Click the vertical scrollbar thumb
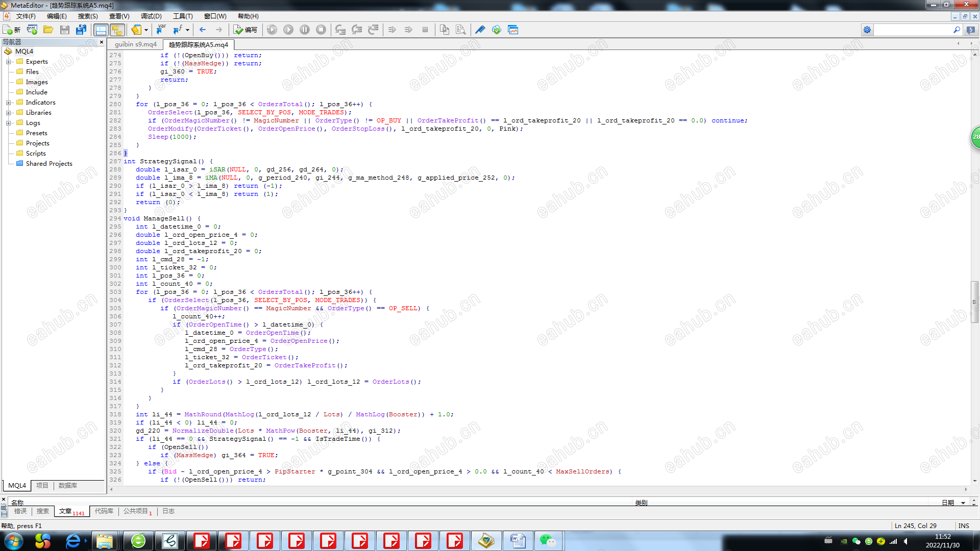 click(974, 301)
